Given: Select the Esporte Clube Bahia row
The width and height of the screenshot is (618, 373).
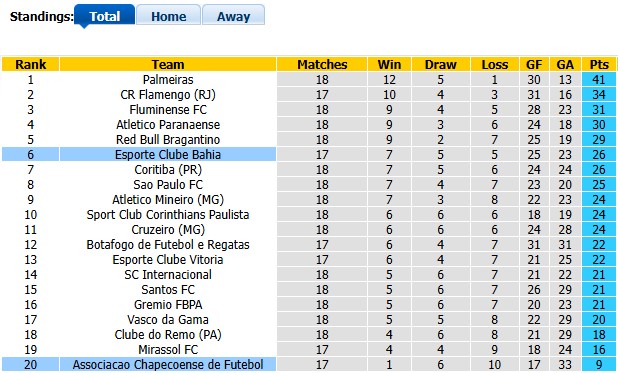Looking at the screenshot, I should coord(309,154).
